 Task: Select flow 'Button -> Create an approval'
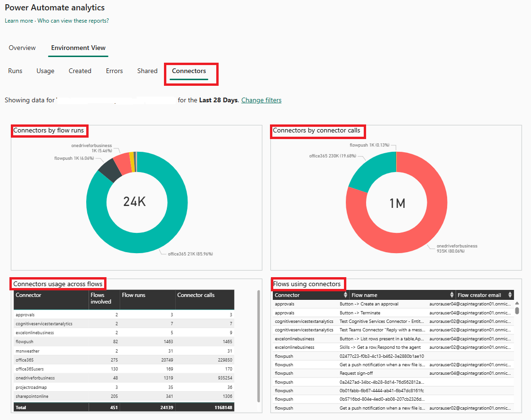click(x=369, y=304)
